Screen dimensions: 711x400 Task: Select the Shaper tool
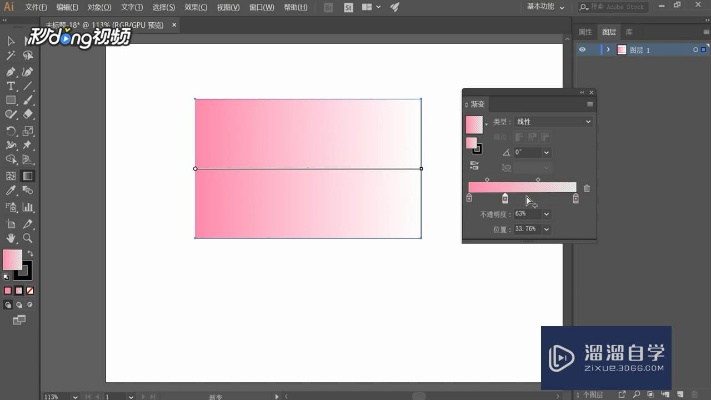click(11, 114)
